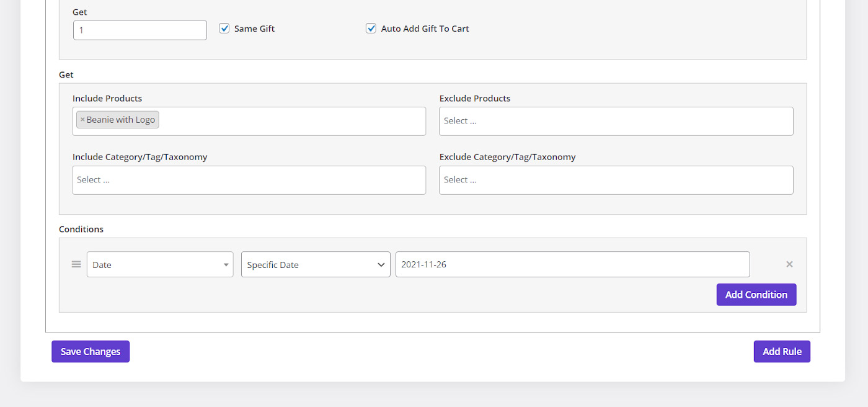Delete the Date condition row

789,264
